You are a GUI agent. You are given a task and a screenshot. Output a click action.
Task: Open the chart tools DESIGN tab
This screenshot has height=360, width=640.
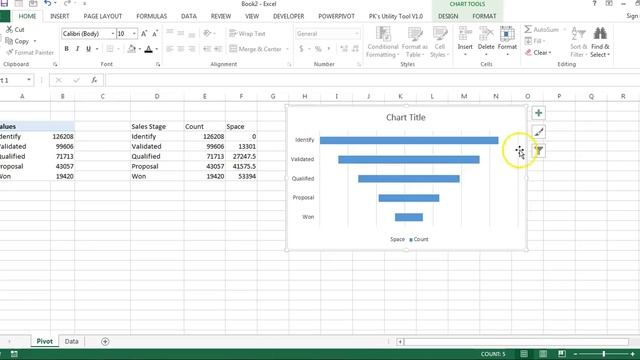pyautogui.click(x=448, y=16)
